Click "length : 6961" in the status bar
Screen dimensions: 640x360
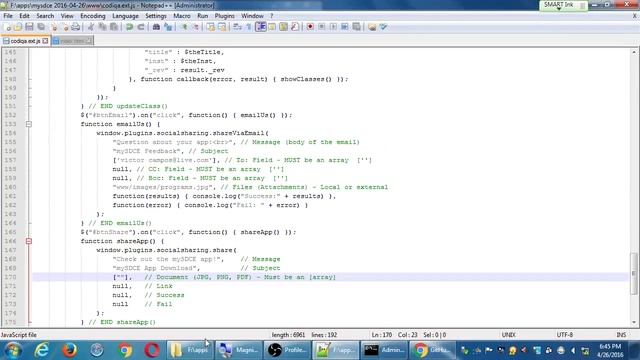288,335
